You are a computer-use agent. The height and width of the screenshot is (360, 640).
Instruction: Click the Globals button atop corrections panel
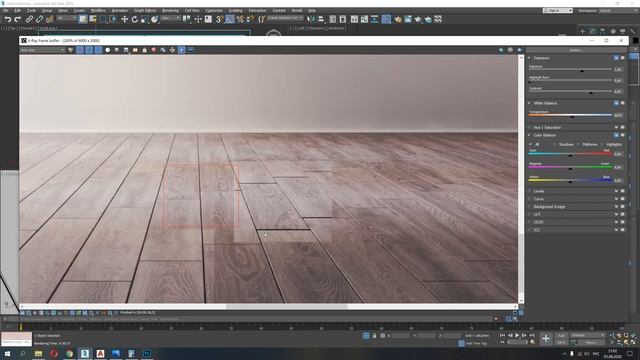[x=576, y=50]
